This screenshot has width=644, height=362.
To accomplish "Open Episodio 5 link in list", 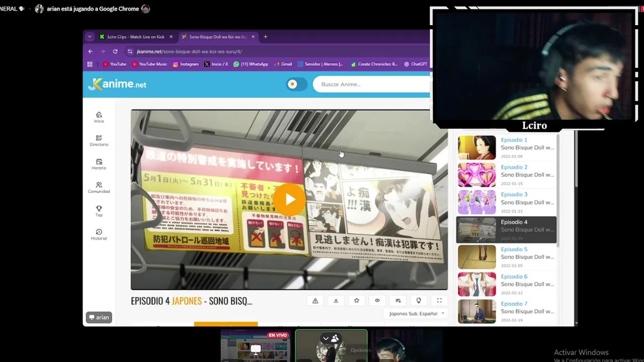I will click(x=514, y=249).
